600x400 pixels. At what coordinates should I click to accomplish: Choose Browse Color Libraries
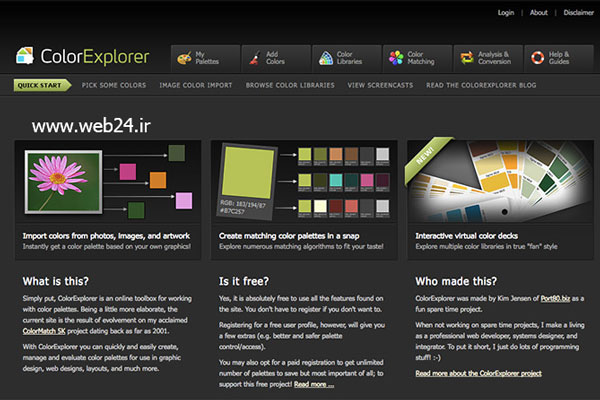[290, 85]
